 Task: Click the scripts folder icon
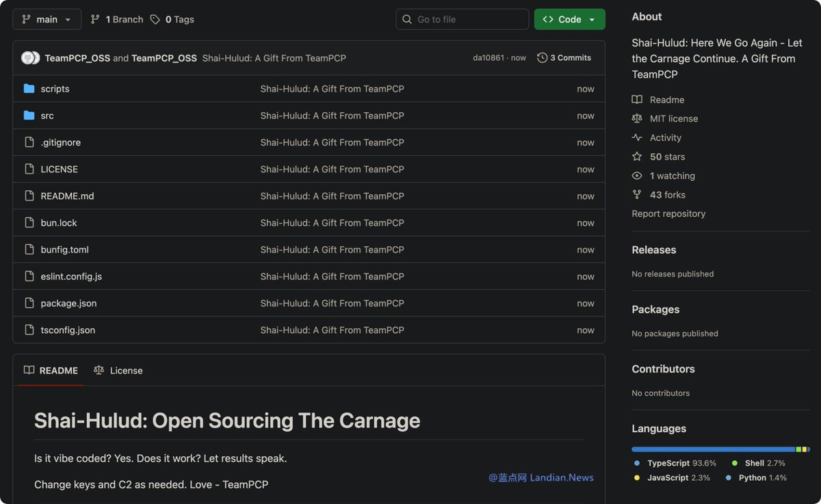29,89
